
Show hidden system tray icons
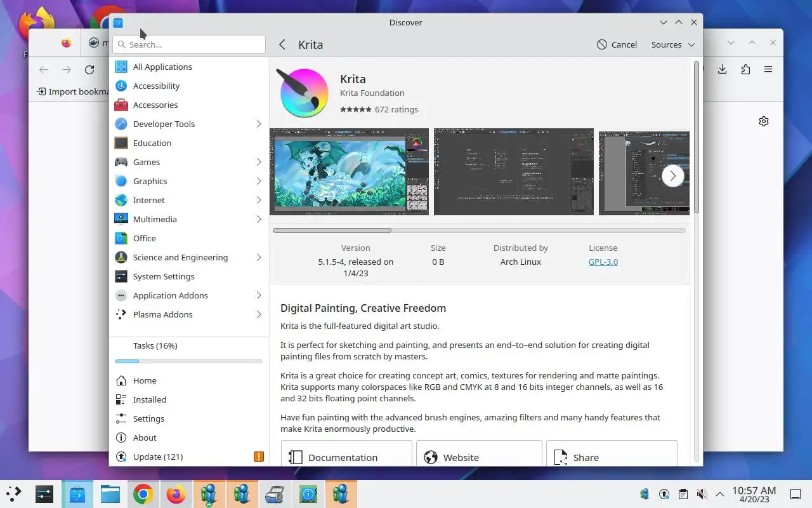tap(720, 494)
